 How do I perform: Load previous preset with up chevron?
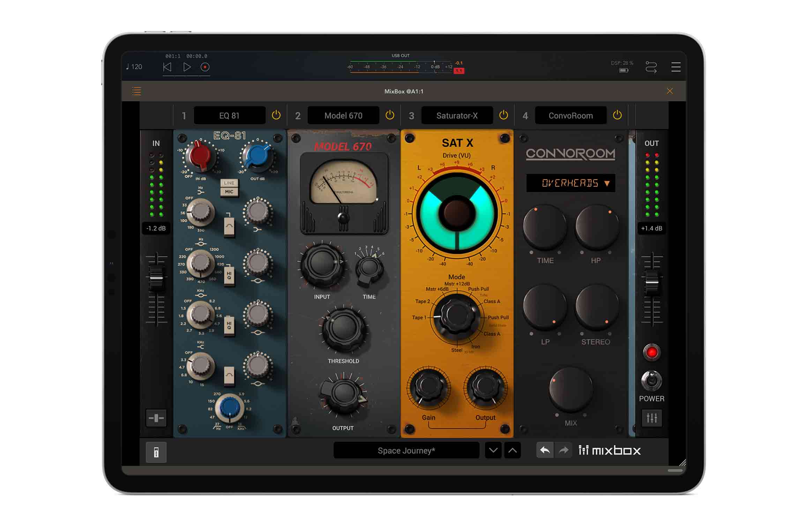pos(512,450)
